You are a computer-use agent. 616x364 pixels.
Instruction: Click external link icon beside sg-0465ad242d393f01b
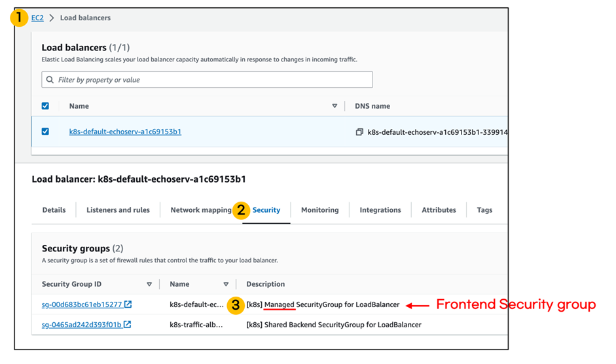click(127, 324)
